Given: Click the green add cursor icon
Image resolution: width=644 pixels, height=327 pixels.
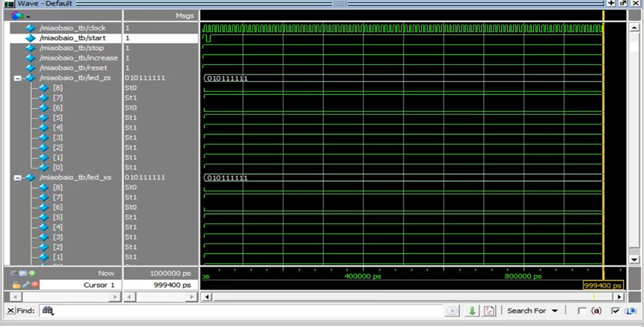Looking at the screenshot, I should 34,273.
